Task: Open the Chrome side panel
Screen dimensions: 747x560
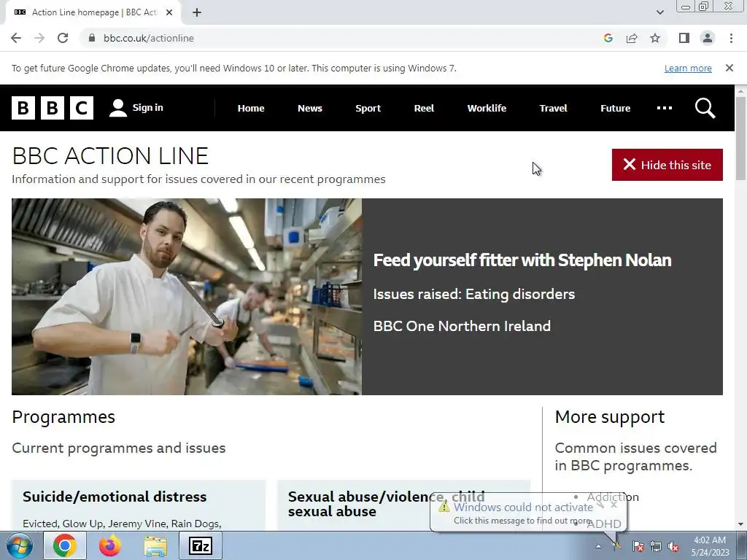Action: click(684, 38)
